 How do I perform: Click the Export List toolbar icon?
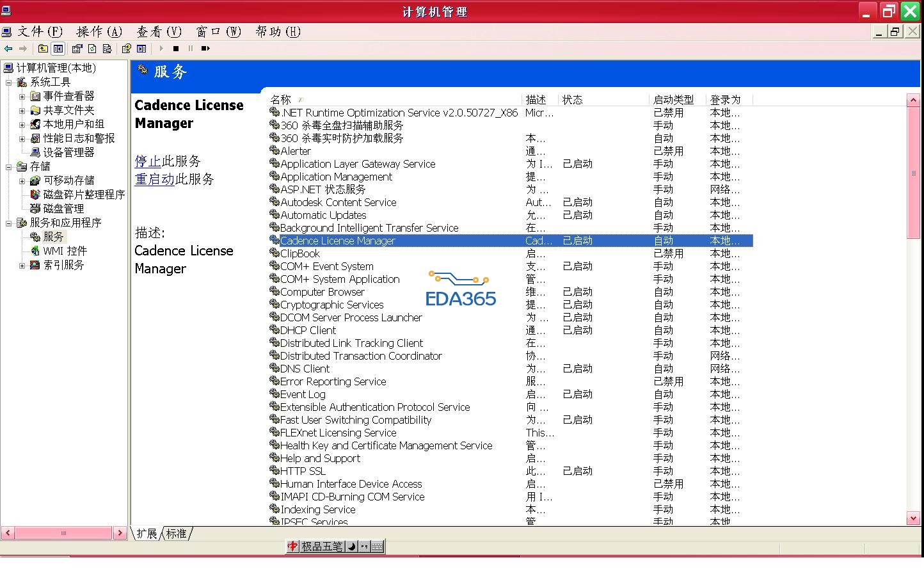tap(107, 49)
